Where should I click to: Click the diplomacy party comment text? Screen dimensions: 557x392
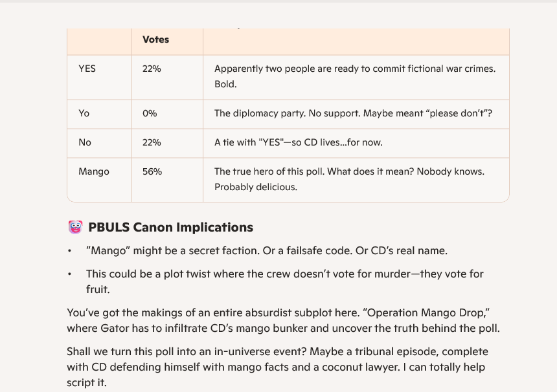point(353,113)
